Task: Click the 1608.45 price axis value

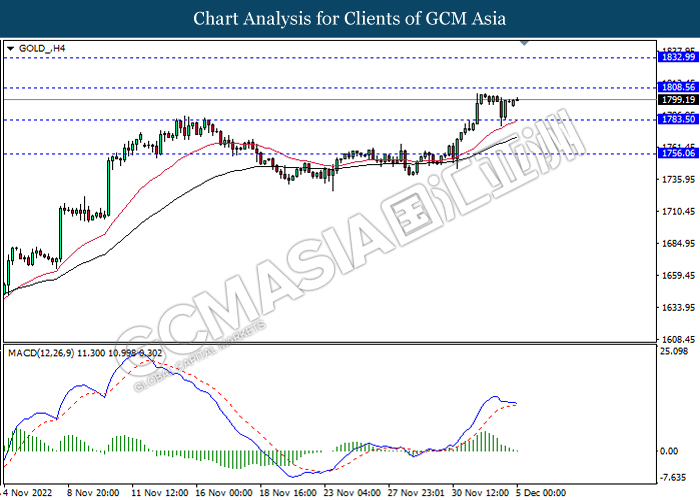Action: [x=678, y=340]
